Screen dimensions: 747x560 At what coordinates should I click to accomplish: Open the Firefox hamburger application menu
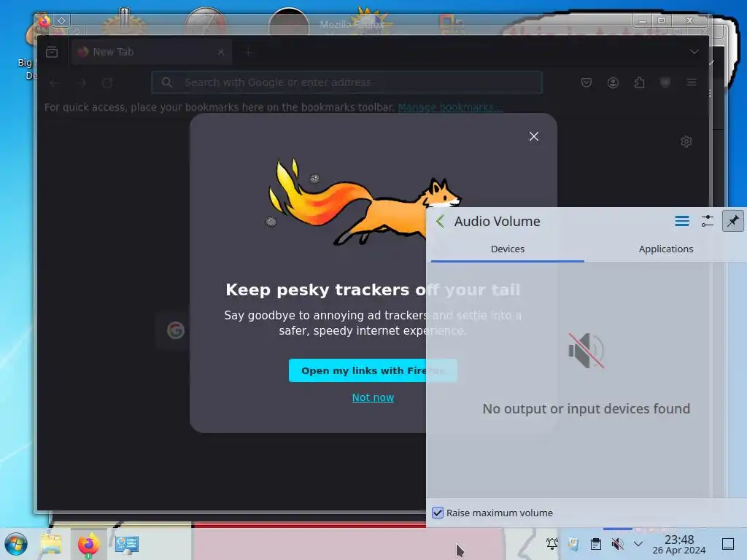[692, 83]
